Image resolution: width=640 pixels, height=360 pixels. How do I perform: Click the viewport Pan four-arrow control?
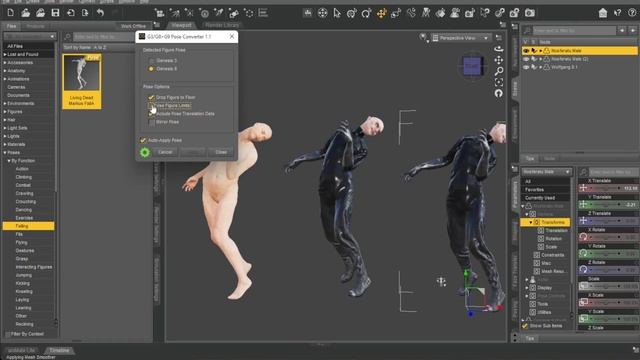499,60
